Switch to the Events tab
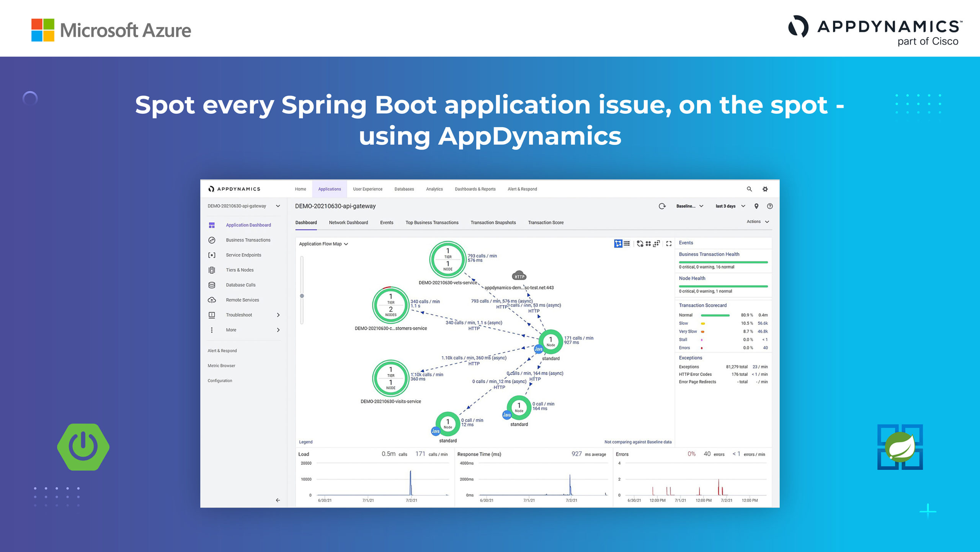Viewport: 980px width, 552px height. click(387, 223)
